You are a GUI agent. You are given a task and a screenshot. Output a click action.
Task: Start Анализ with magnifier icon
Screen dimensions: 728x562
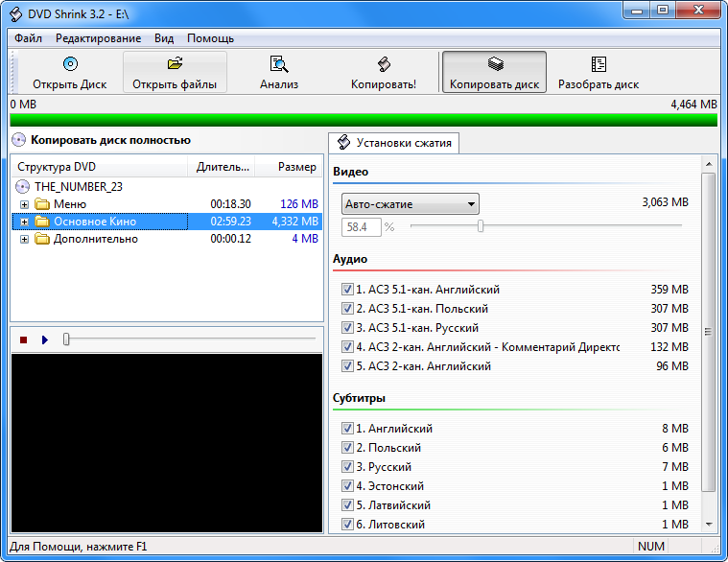(279, 64)
